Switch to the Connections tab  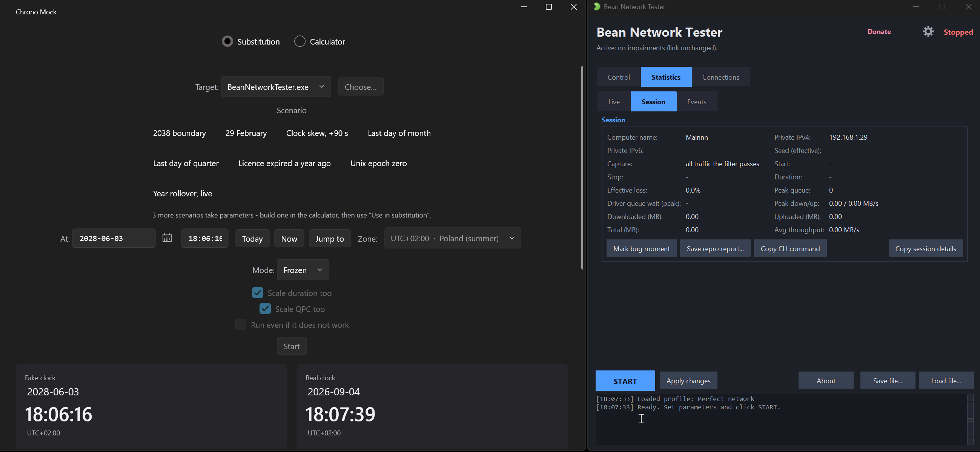tap(720, 77)
